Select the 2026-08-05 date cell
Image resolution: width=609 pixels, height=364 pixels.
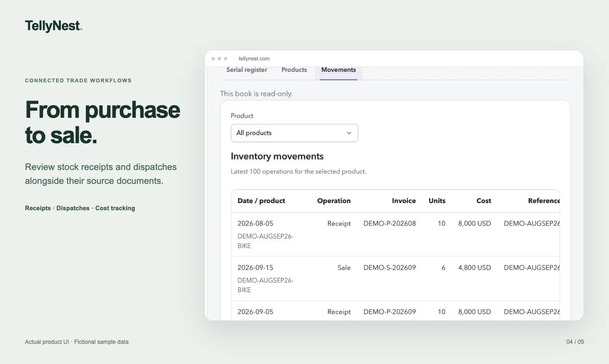(255, 224)
